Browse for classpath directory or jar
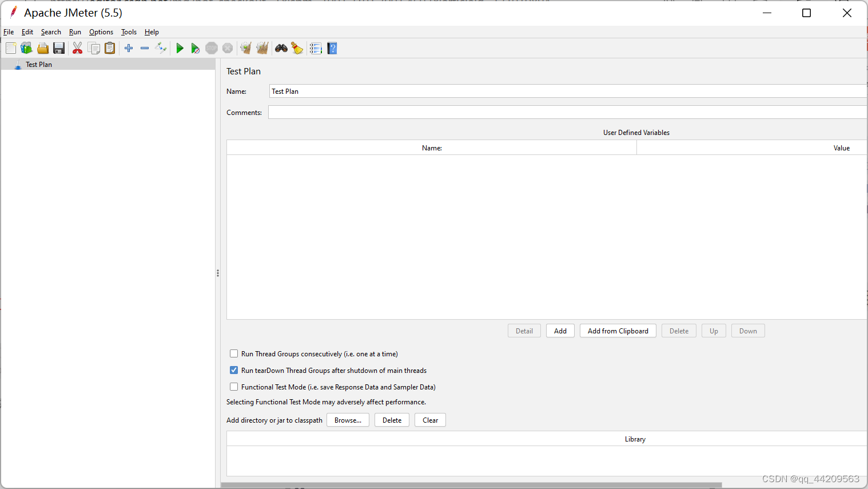The height and width of the screenshot is (489, 868). (348, 420)
